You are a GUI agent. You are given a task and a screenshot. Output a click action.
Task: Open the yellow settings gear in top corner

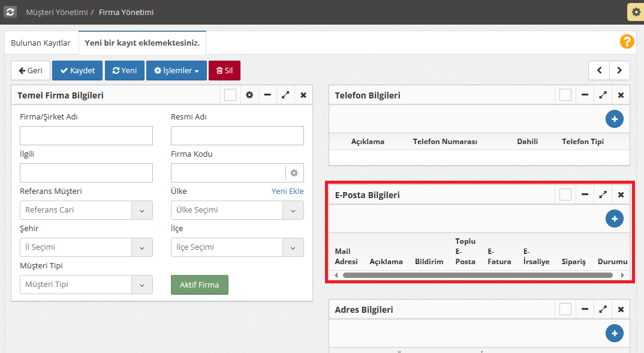(635, 12)
